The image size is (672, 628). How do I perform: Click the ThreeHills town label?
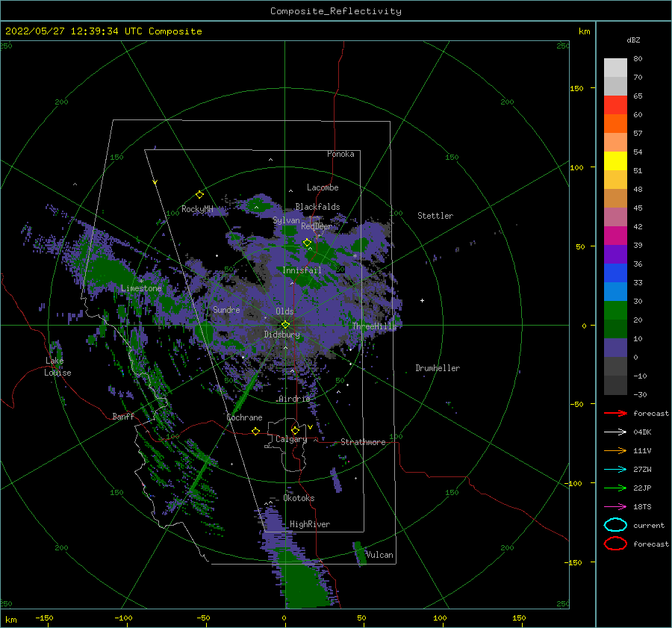click(374, 326)
